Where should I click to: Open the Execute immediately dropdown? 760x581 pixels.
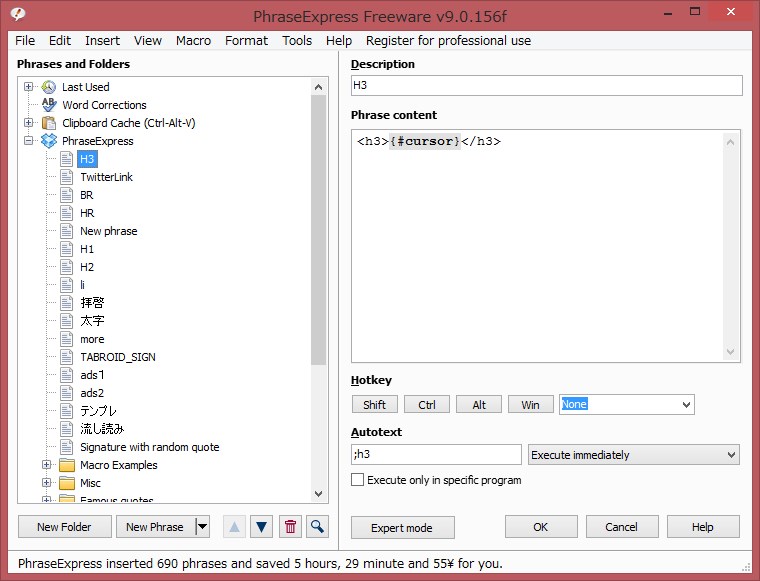(x=634, y=455)
